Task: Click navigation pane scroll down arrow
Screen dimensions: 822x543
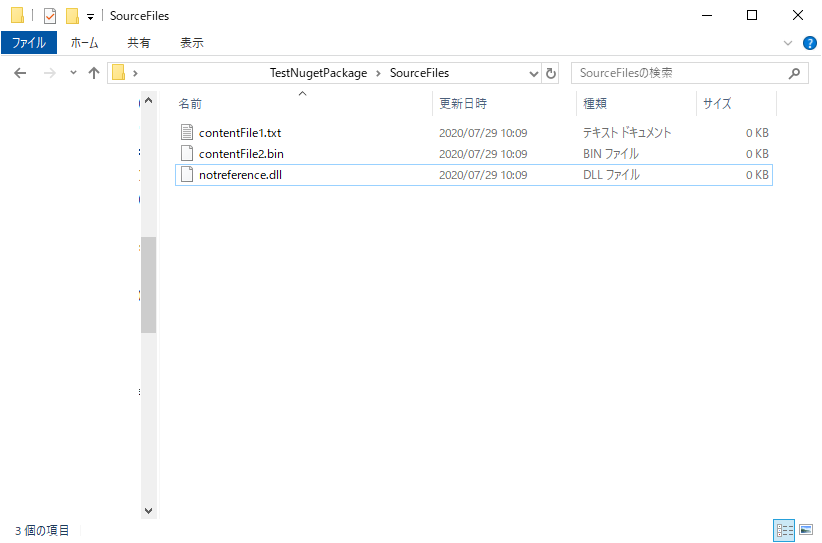Action: [148, 511]
